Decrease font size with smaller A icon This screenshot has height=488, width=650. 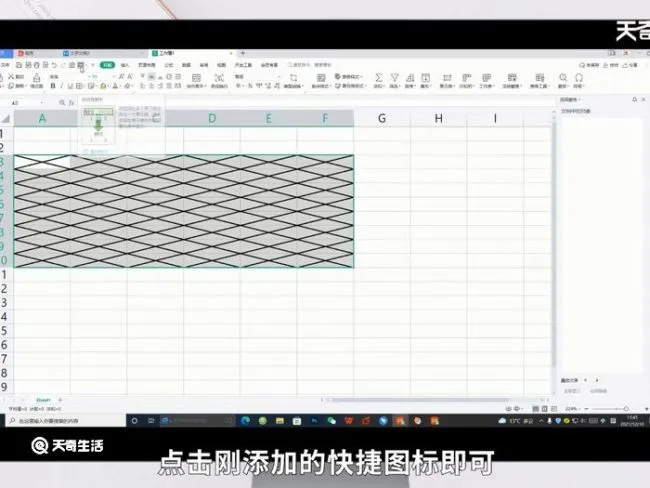click(130, 77)
